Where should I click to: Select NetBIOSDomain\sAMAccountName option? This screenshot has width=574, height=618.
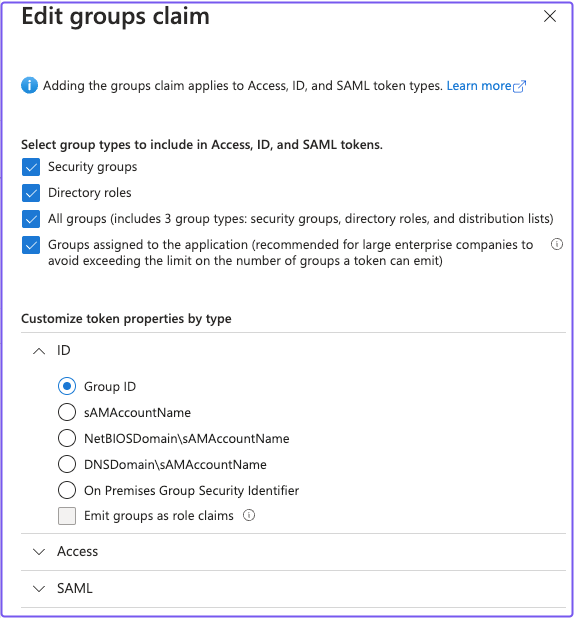(x=67, y=439)
